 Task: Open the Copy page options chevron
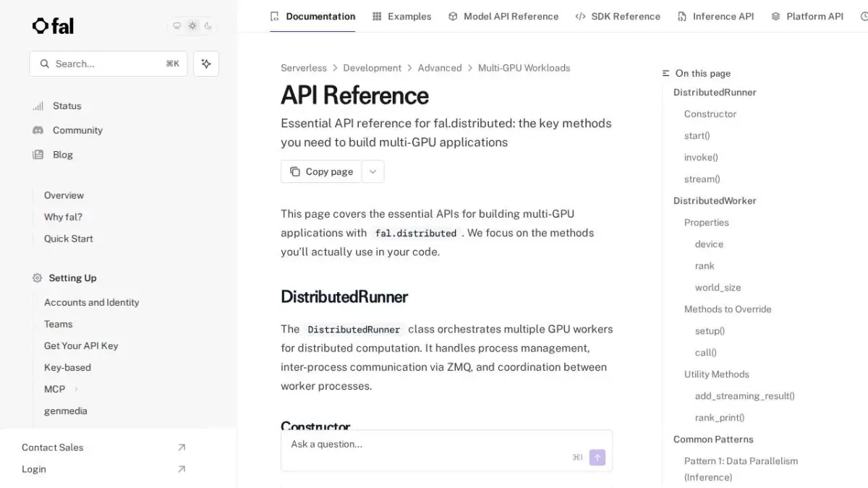373,171
